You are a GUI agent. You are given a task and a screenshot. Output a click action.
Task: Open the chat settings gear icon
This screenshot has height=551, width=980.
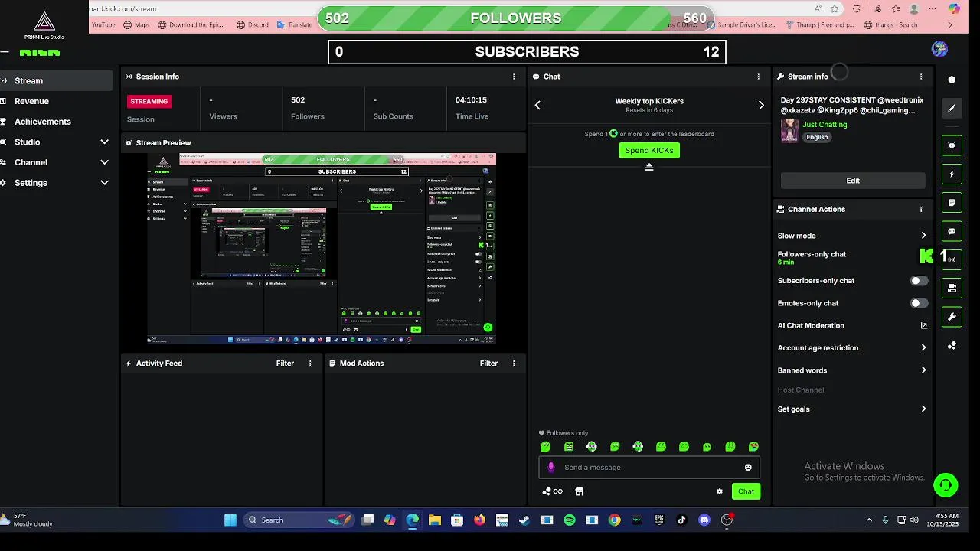(x=720, y=491)
